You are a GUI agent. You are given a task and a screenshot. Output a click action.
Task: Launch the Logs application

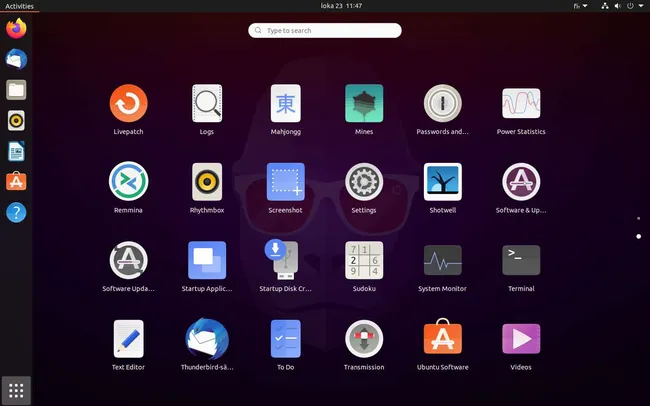point(207,104)
